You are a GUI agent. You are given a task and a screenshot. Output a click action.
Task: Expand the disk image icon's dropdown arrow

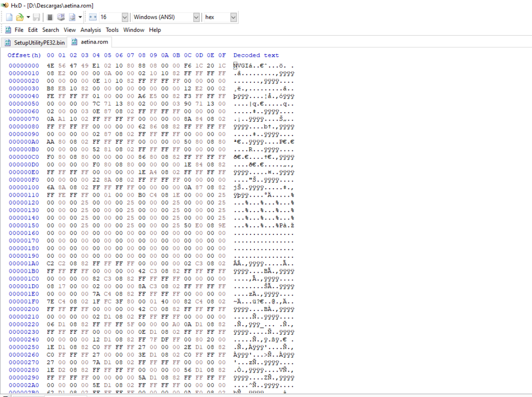click(79, 17)
